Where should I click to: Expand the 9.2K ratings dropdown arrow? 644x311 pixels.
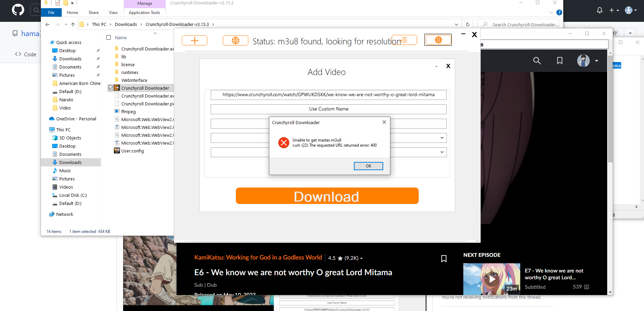pyautogui.click(x=361, y=258)
